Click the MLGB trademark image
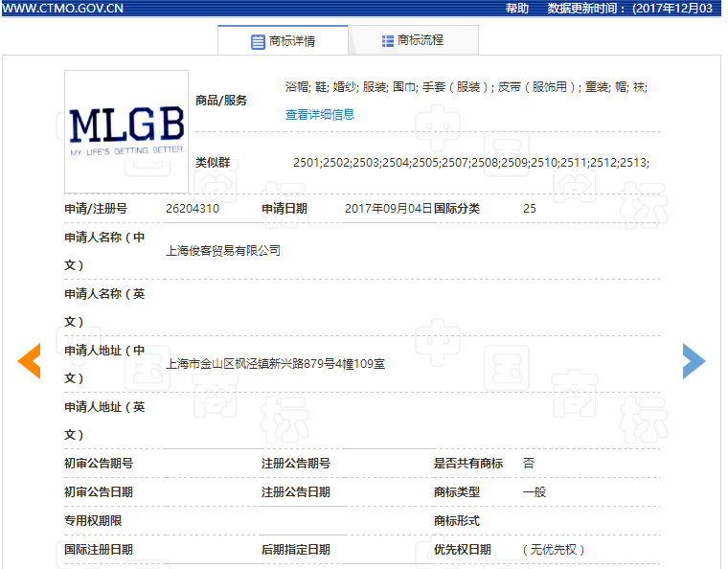The height and width of the screenshot is (569, 728). tap(126, 131)
